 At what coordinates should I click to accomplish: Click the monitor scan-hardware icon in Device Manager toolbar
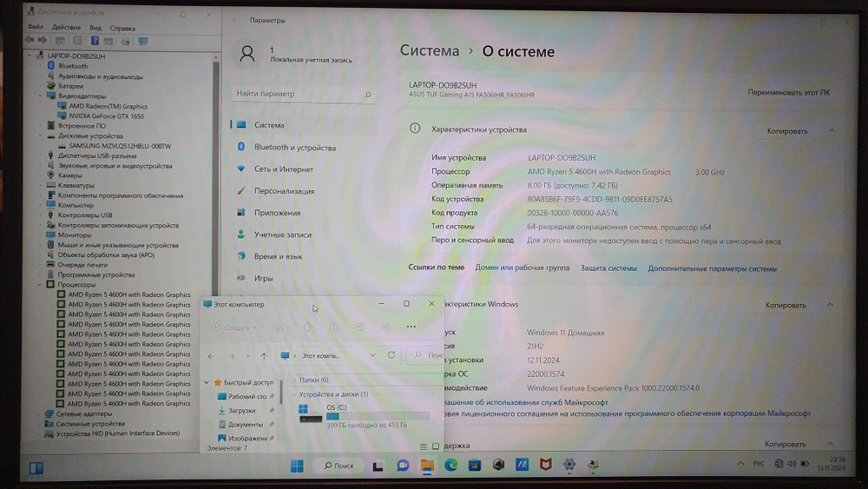click(x=143, y=41)
